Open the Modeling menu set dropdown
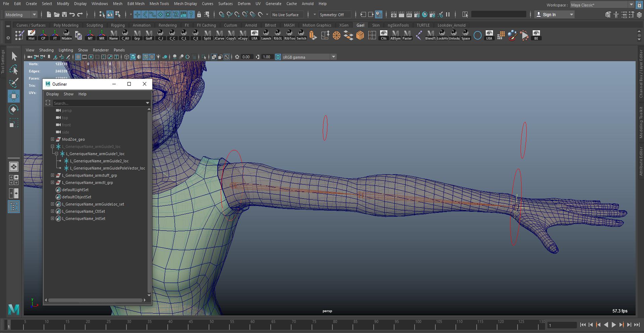 pos(21,15)
